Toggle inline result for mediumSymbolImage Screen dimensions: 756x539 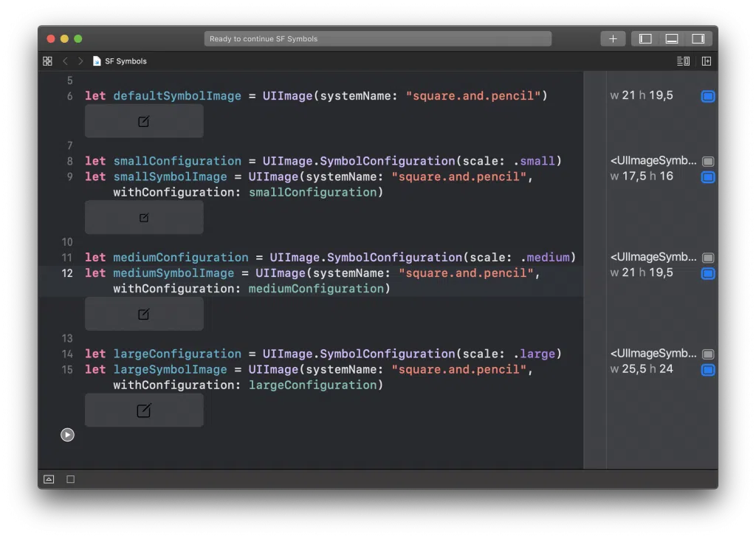coord(708,273)
